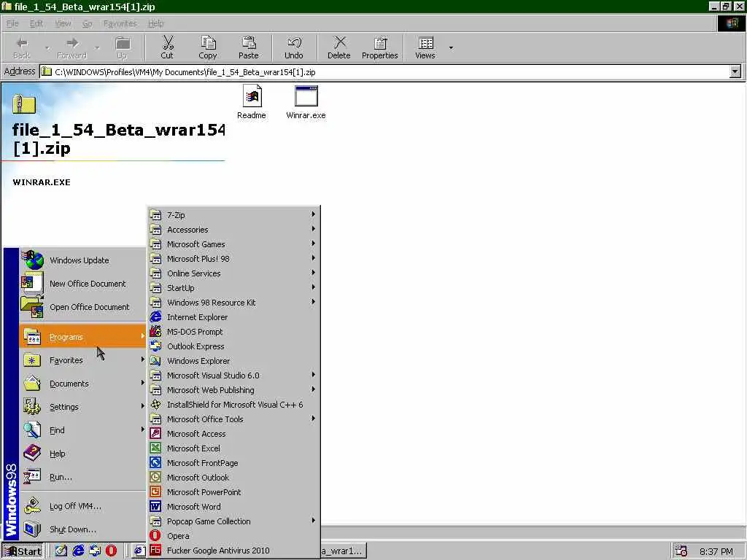Open the Help menu in the menu bar

[x=156, y=23]
